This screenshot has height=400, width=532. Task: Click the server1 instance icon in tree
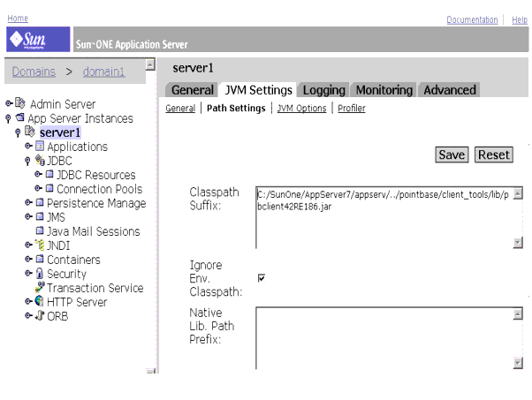(x=30, y=132)
